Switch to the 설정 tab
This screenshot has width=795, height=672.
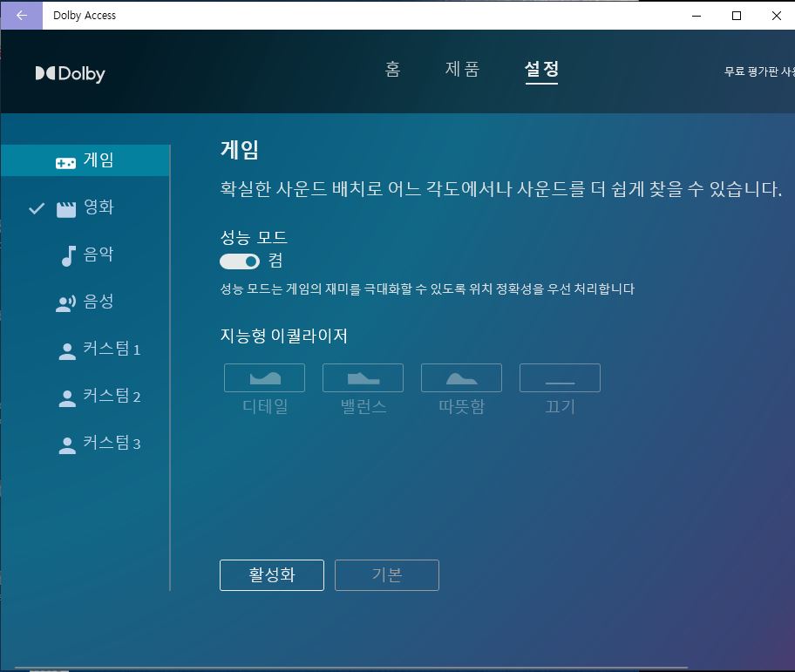tap(541, 70)
